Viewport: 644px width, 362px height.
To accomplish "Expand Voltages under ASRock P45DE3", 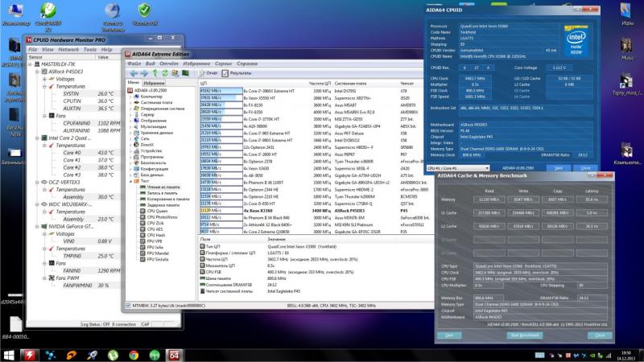I will point(44,79).
